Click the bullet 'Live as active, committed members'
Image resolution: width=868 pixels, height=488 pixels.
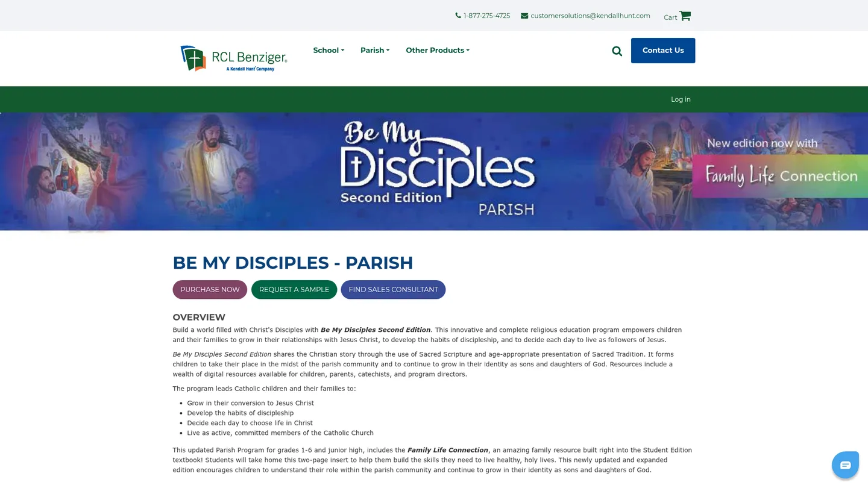[280, 433]
